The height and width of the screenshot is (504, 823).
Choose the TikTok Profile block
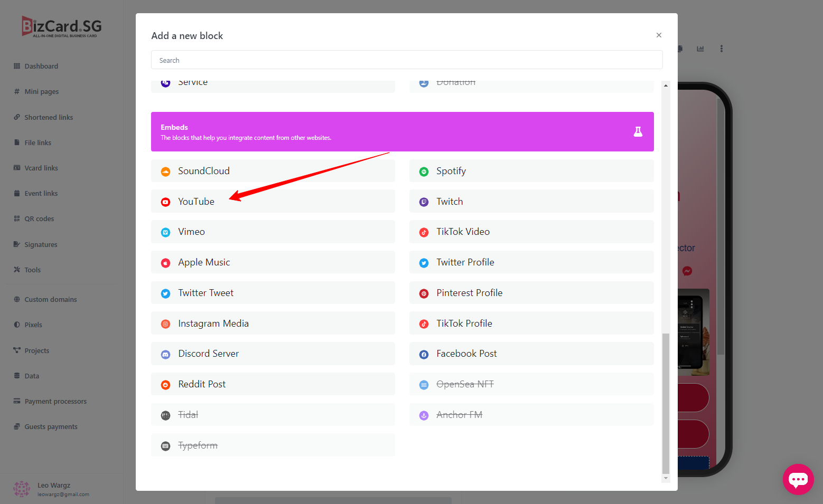531,323
